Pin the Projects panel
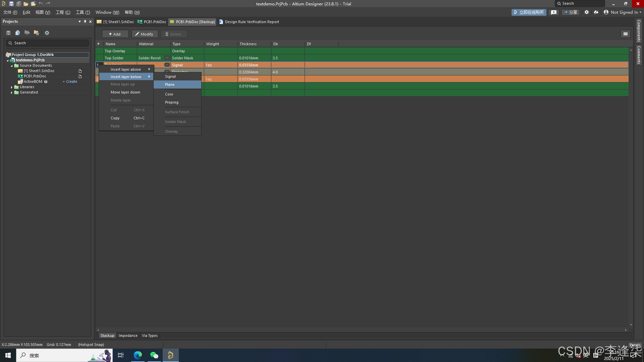 point(85,21)
